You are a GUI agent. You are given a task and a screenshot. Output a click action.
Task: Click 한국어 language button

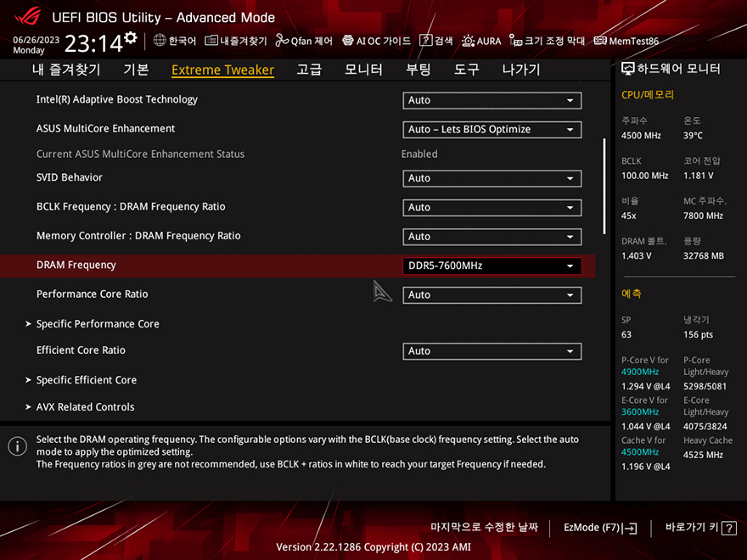point(175,41)
